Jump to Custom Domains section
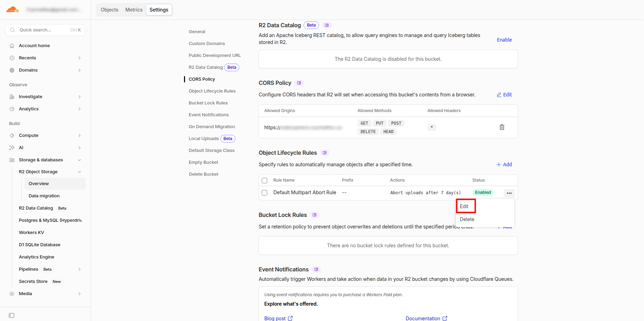Screen dimensions: 644x321 pyautogui.click(x=207, y=44)
